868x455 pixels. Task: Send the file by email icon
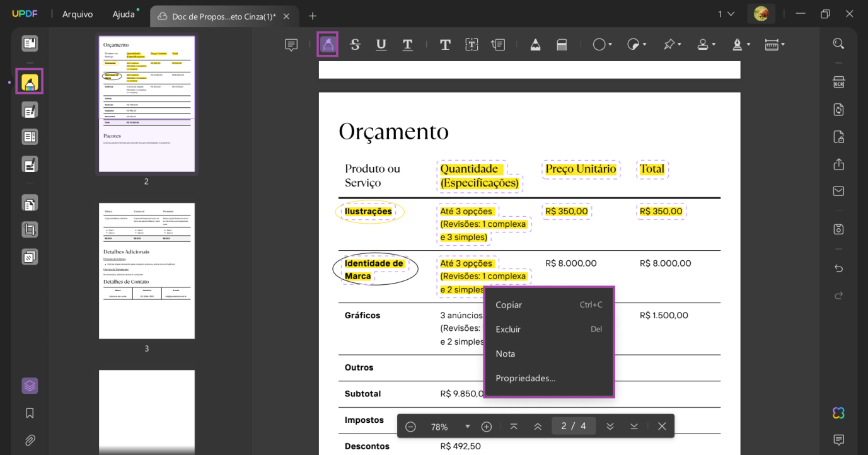[x=838, y=191]
